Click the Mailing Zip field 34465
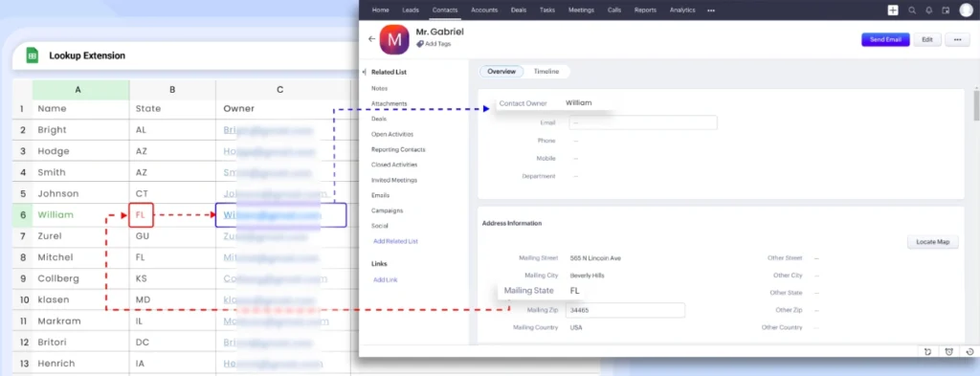 pos(626,310)
